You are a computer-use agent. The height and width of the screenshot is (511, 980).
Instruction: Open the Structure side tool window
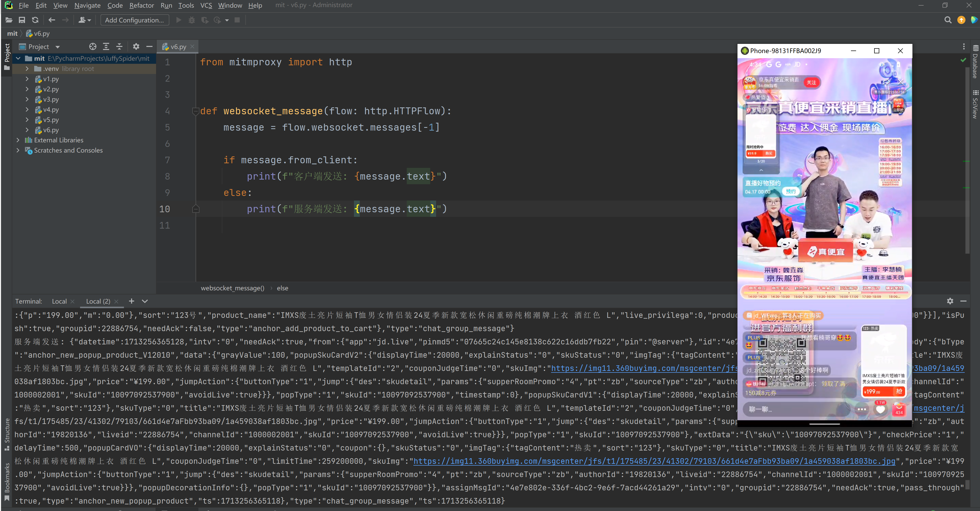coord(6,434)
